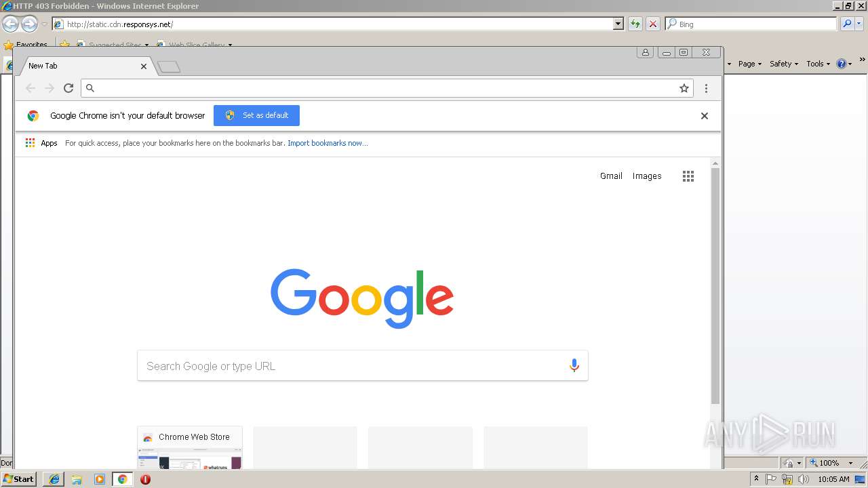Screen dimensions: 868x488
Task: Select Chrome taskbar button
Action: point(123,479)
